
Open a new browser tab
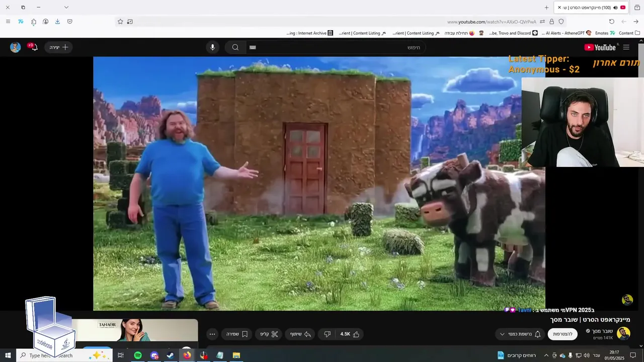[546, 8]
